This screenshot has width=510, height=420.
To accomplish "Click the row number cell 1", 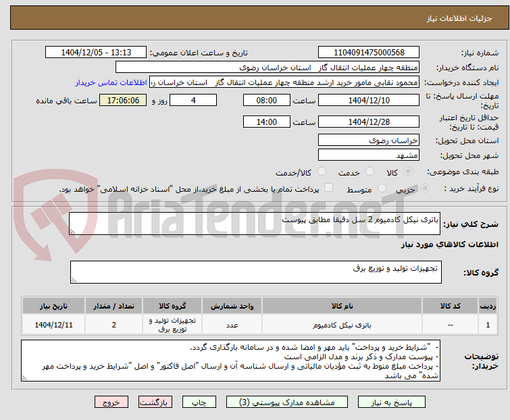I will click(x=488, y=324).
